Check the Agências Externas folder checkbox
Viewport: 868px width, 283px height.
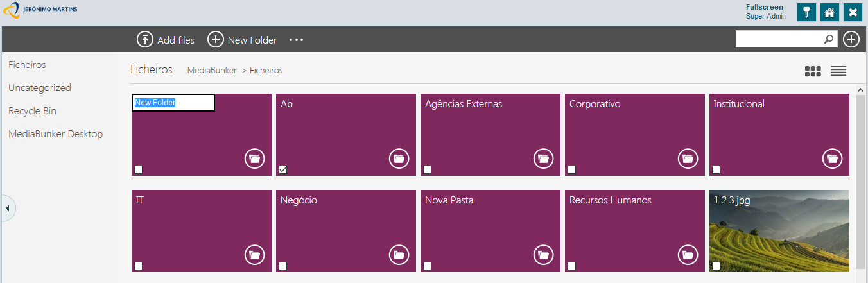[x=428, y=169]
